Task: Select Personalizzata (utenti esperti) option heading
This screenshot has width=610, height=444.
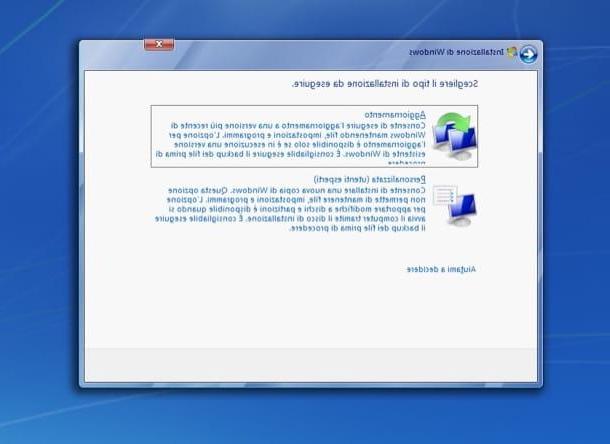Action: pyautogui.click(x=370, y=179)
